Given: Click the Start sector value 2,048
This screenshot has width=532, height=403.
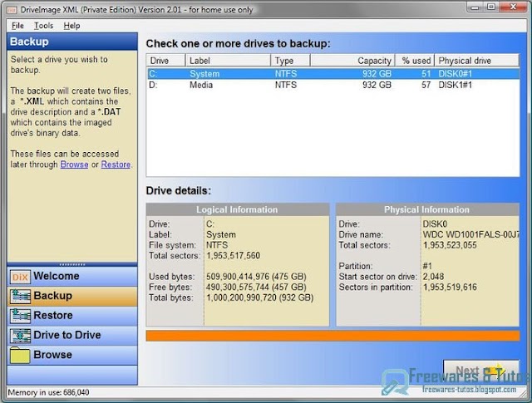Looking at the screenshot, I should point(433,277).
